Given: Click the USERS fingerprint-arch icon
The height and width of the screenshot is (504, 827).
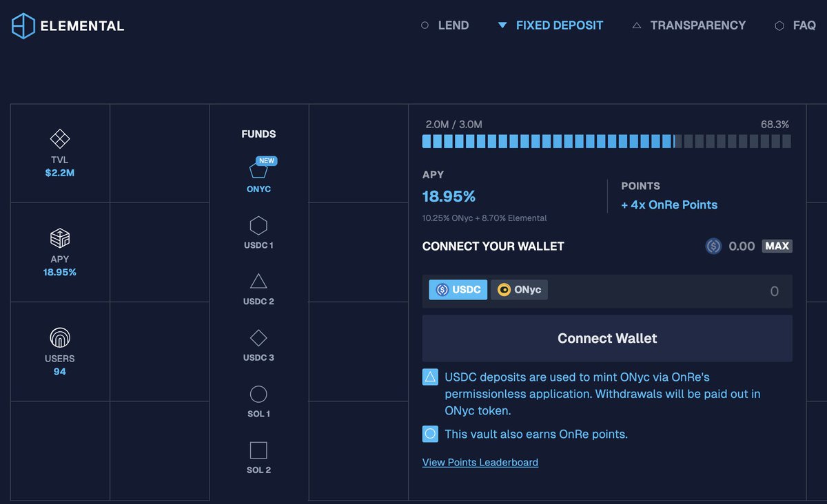Looking at the screenshot, I should (x=60, y=337).
